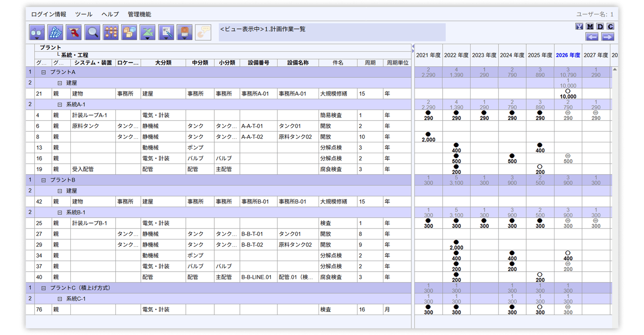Collapse the プラントC（積上げ方式） group
Image resolution: width=644 pixels, height=335 pixels.
pos(43,288)
